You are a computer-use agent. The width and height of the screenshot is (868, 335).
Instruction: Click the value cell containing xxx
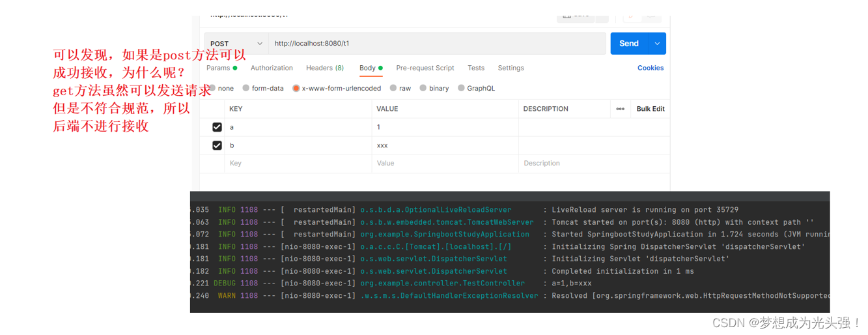point(445,145)
